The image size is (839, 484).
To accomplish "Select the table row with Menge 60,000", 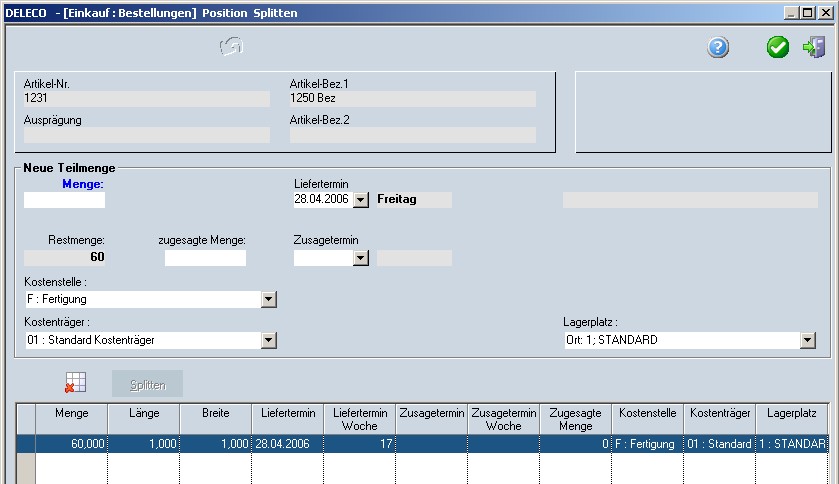I will point(400,443).
